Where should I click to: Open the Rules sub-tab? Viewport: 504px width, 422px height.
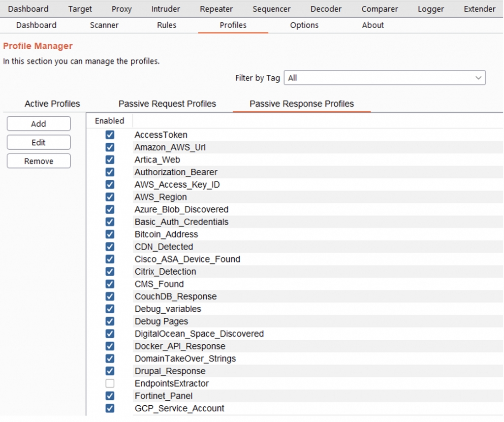coord(166,25)
